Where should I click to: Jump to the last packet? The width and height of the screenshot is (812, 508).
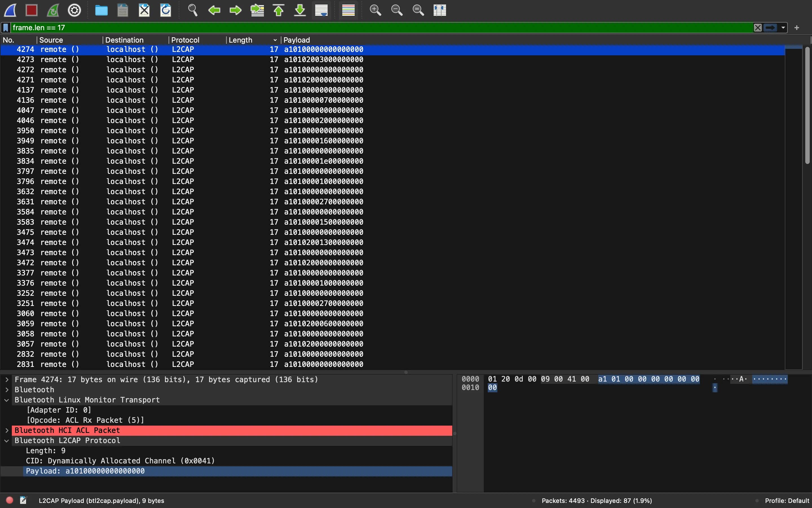300,10
